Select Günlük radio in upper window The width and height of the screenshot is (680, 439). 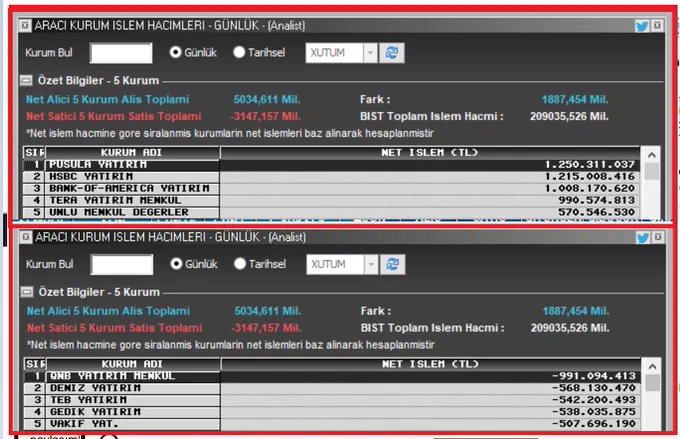pyautogui.click(x=175, y=52)
